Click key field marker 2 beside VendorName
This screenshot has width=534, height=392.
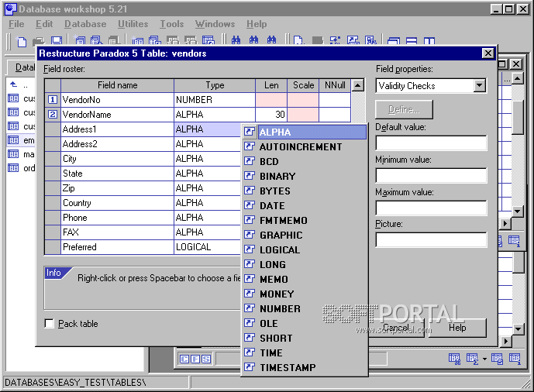[53, 115]
